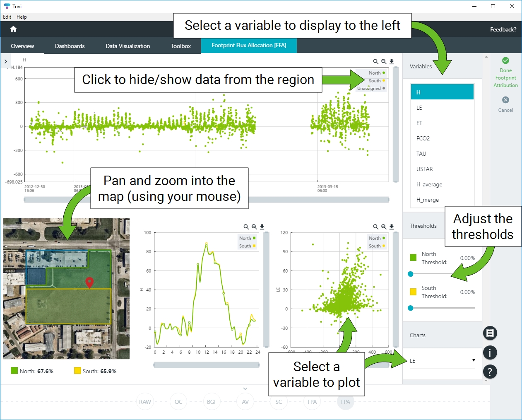Select FCO2 in the Variables list
Image resolution: width=522 pixels, height=420 pixels.
pyautogui.click(x=423, y=138)
